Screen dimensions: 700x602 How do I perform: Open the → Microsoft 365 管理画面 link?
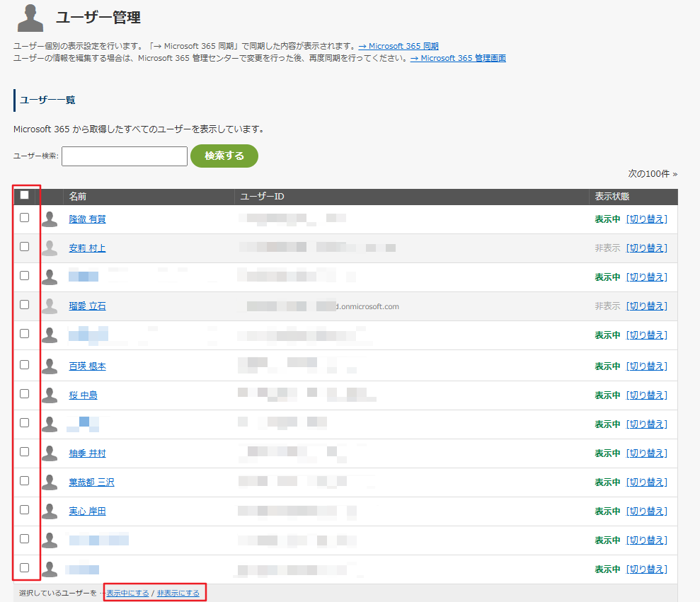[458, 58]
